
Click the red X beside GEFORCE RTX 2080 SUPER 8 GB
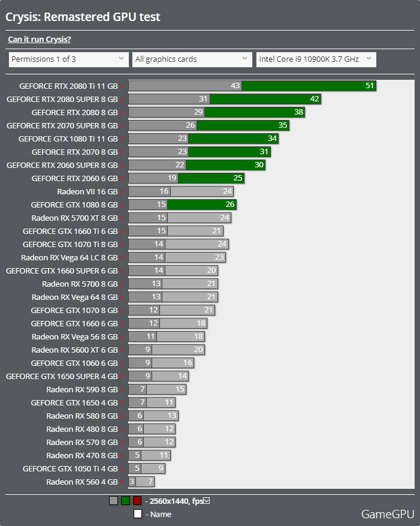[122, 100]
